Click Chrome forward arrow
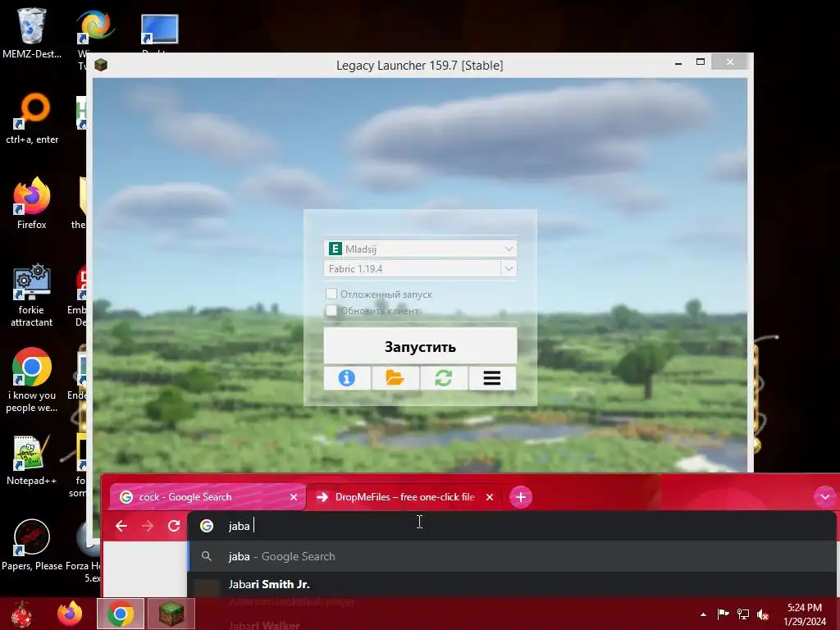 148,526
